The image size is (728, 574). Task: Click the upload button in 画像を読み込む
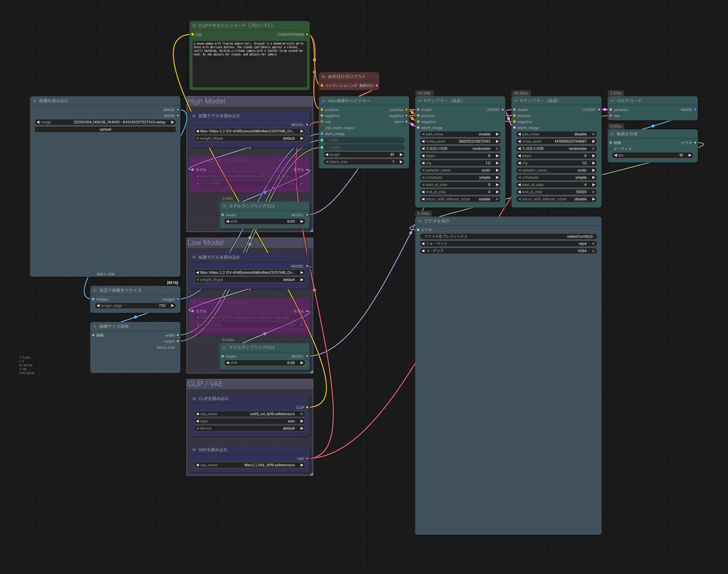click(x=105, y=129)
